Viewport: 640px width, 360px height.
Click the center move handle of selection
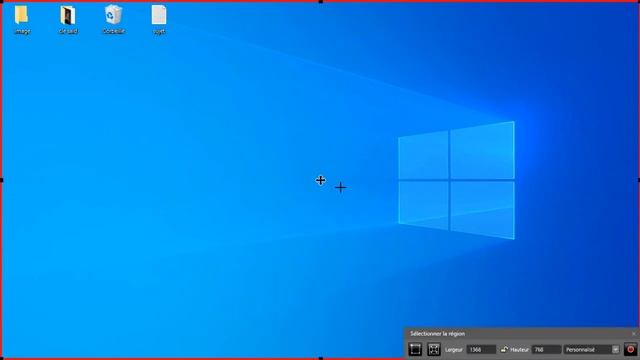pos(320,180)
